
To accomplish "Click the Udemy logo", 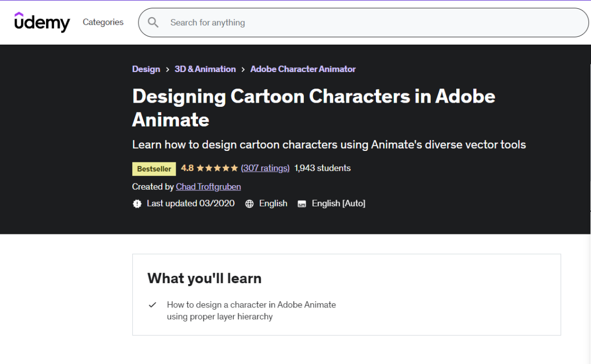I will point(42,22).
